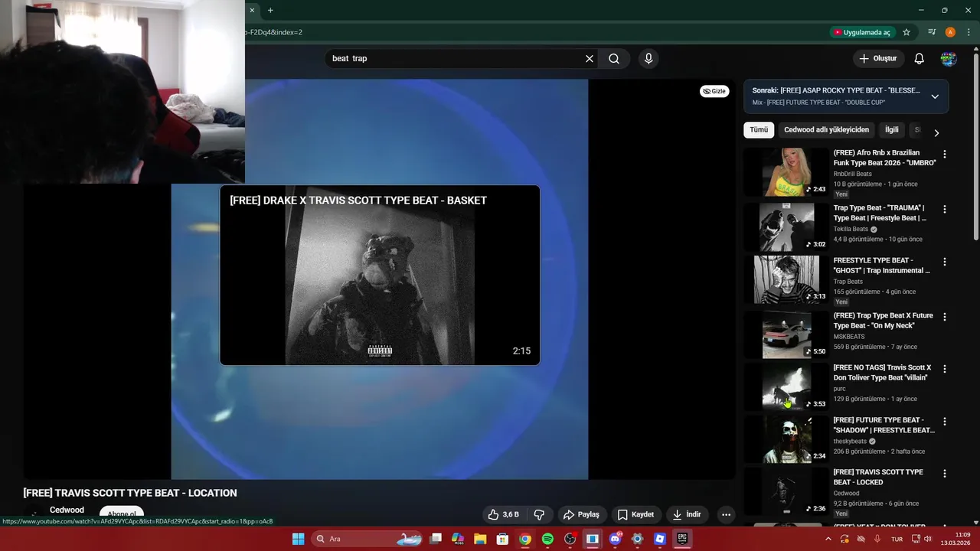
Task: Open Spotify from the taskbar
Action: [547, 539]
